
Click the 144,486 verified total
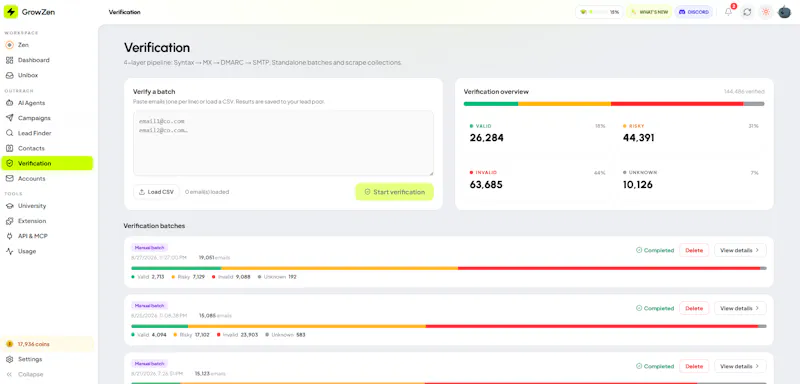(x=744, y=92)
